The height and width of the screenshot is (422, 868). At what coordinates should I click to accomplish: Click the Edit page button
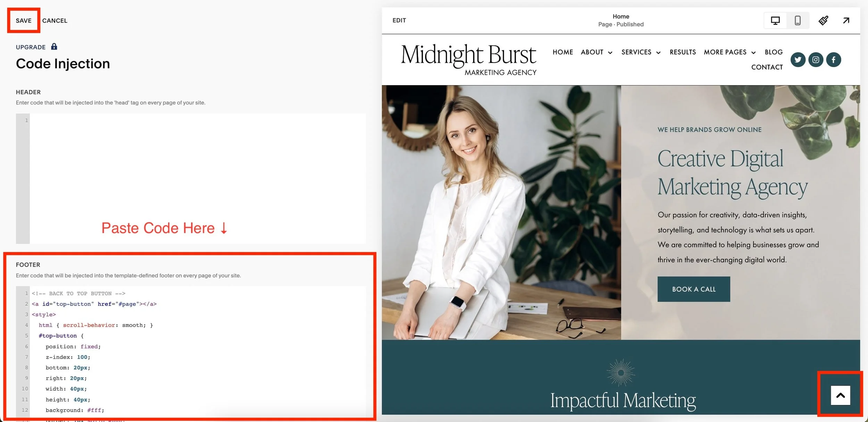click(x=399, y=21)
